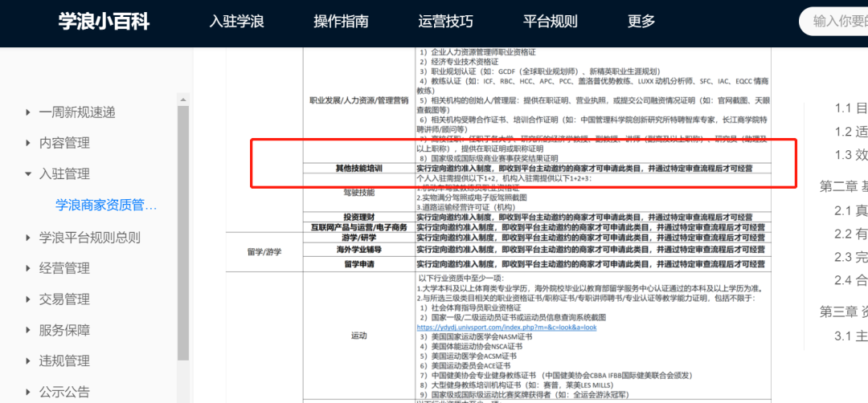Open the 入驻学浪 nav menu
This screenshot has width=868, height=403.
(x=237, y=22)
